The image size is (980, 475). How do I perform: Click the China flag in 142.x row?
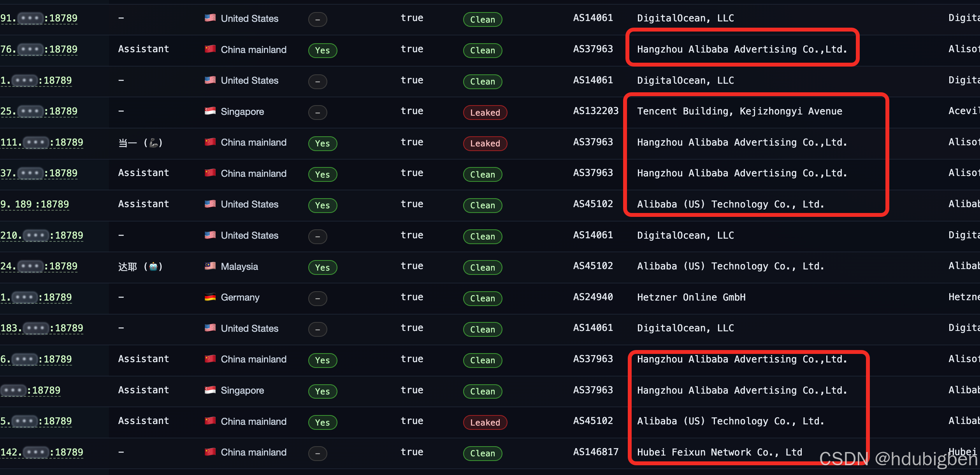click(x=210, y=452)
